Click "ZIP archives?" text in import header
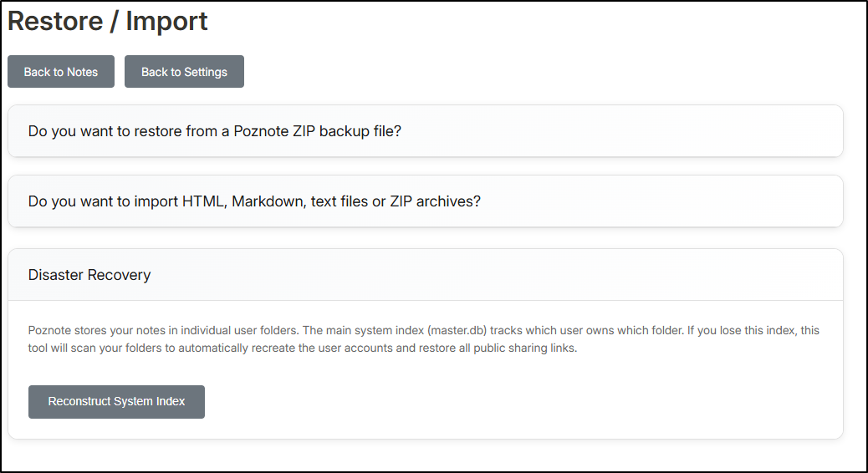Viewport: 868px width, 473px height. click(435, 201)
